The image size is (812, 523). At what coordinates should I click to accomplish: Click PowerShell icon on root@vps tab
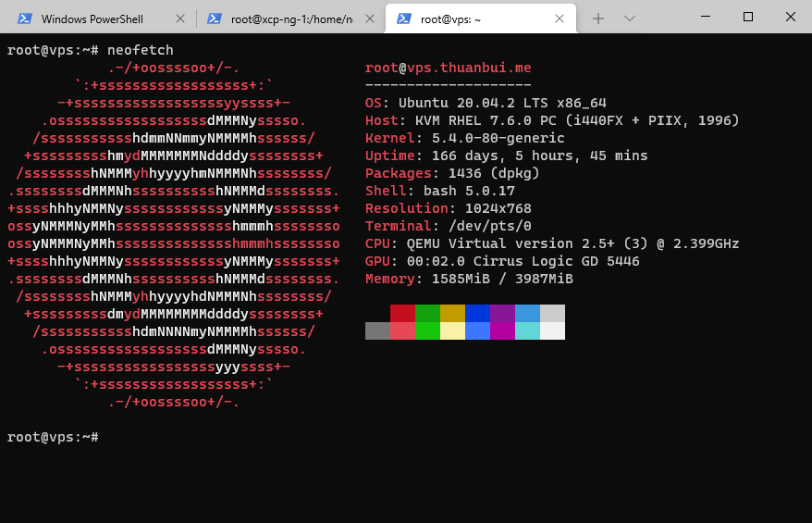coord(404,19)
